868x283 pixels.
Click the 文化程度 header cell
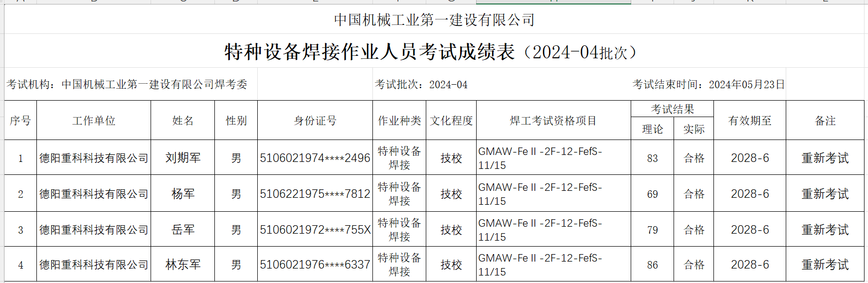[451, 121]
